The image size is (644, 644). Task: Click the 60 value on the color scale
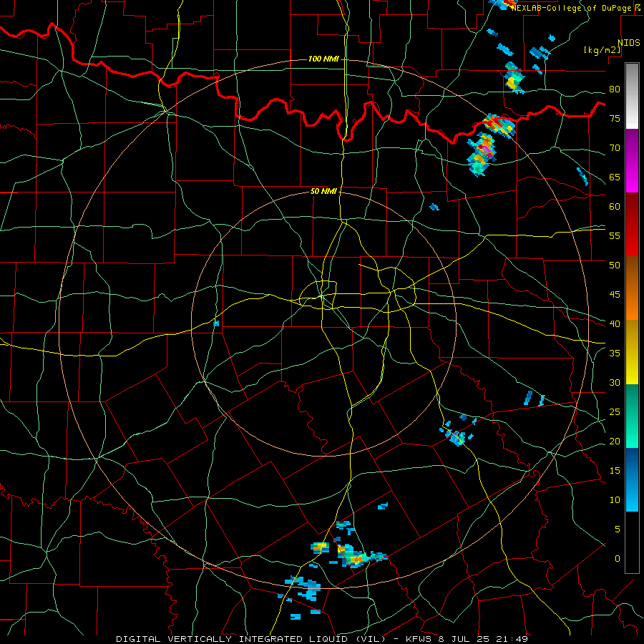[615, 206]
